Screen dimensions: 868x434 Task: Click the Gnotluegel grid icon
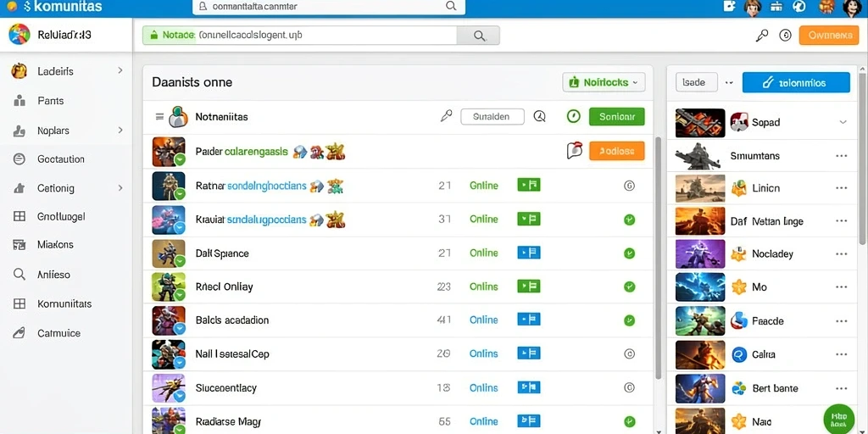pyautogui.click(x=19, y=216)
